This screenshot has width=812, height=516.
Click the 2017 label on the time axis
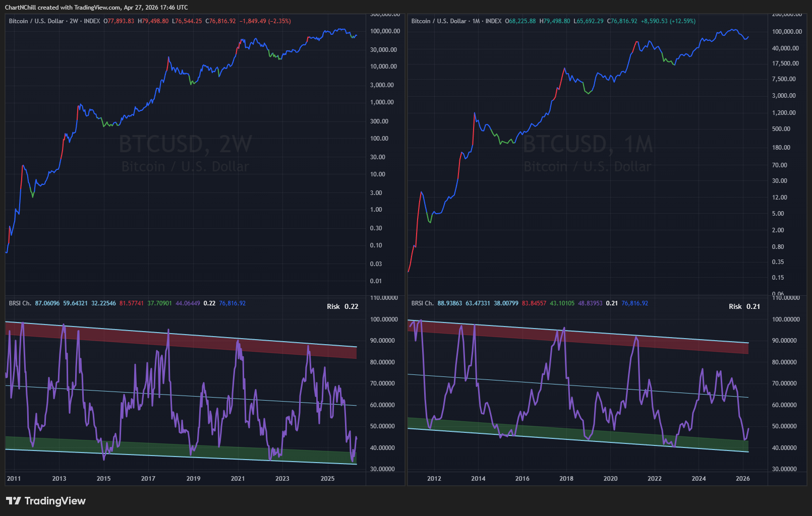[x=148, y=479]
